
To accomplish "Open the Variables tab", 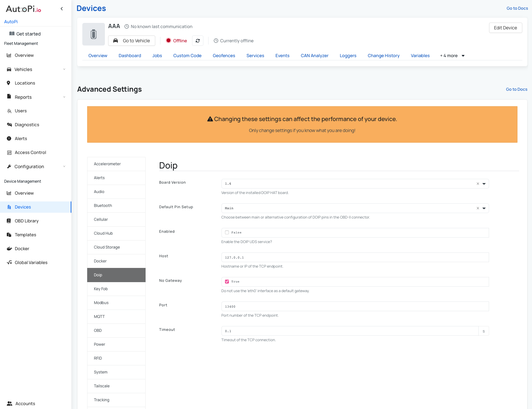I will pos(420,56).
